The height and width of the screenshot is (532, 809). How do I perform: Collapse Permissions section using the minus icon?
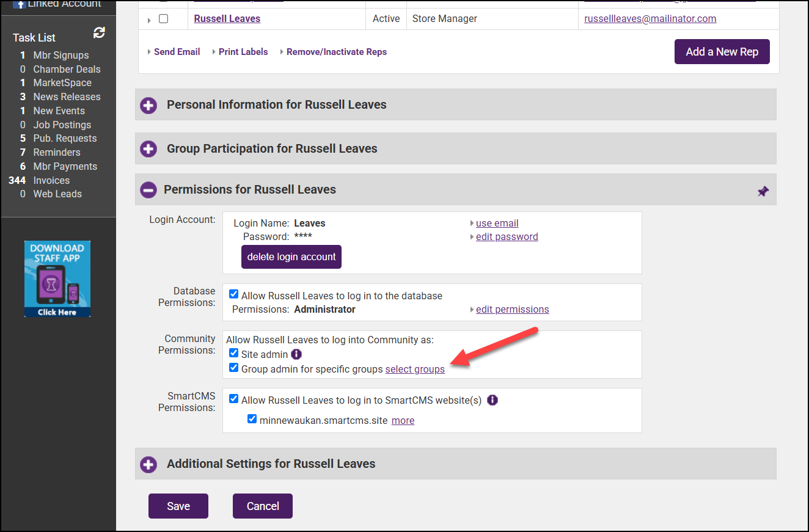[148, 190]
